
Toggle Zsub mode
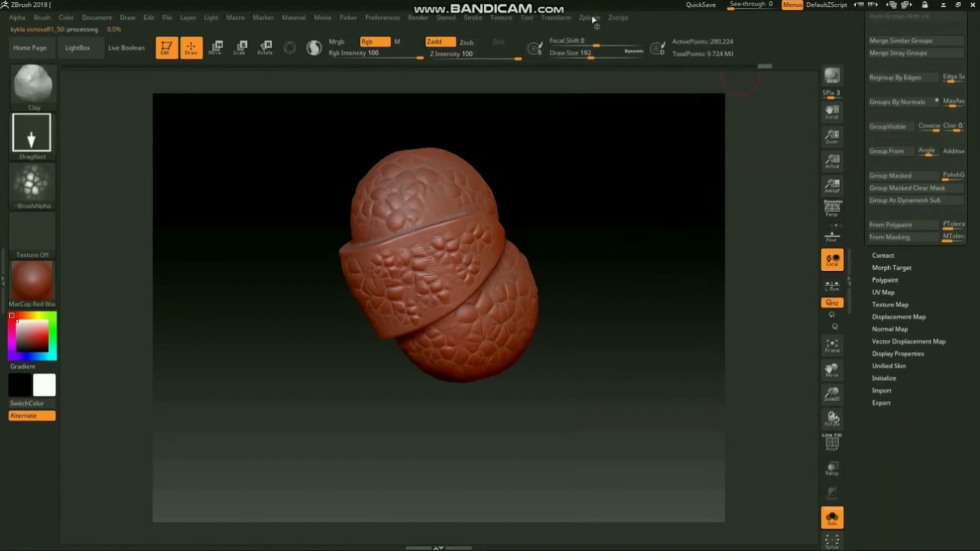point(466,42)
